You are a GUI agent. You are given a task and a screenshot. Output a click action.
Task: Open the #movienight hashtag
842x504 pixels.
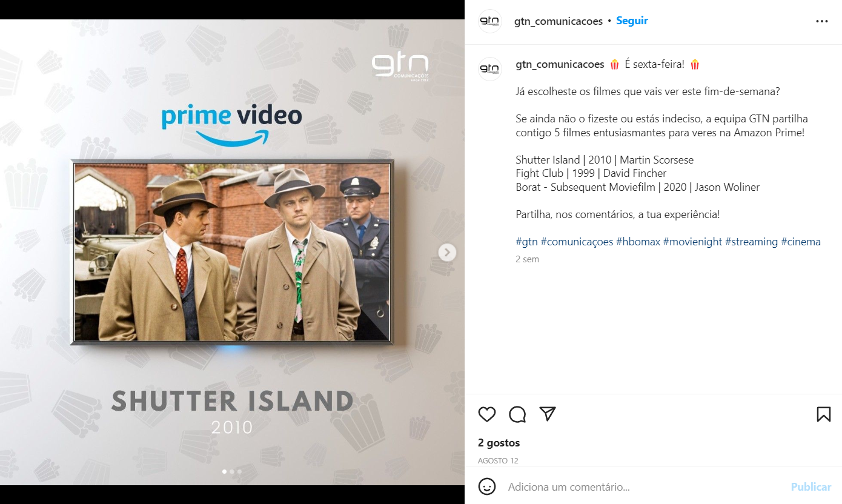(692, 242)
